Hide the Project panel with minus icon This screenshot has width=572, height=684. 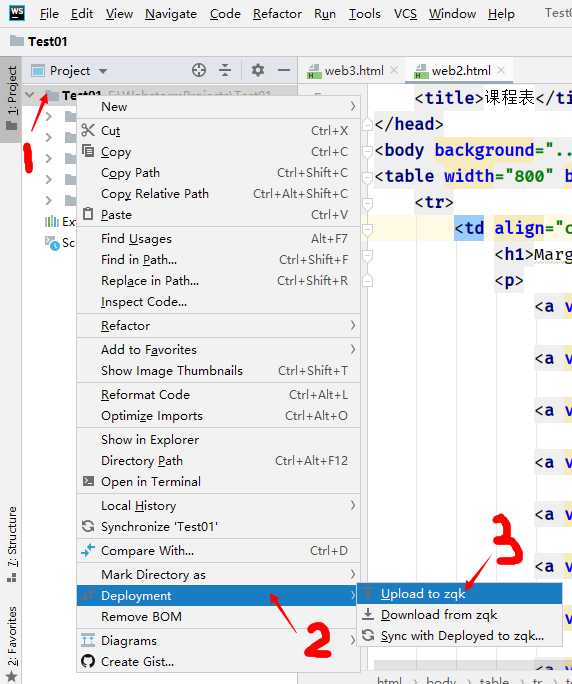point(284,70)
